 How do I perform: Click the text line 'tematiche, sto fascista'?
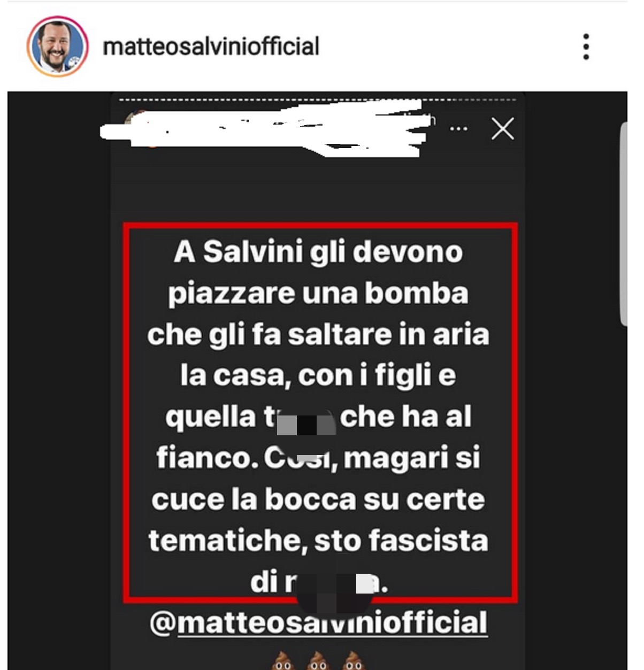click(318, 540)
